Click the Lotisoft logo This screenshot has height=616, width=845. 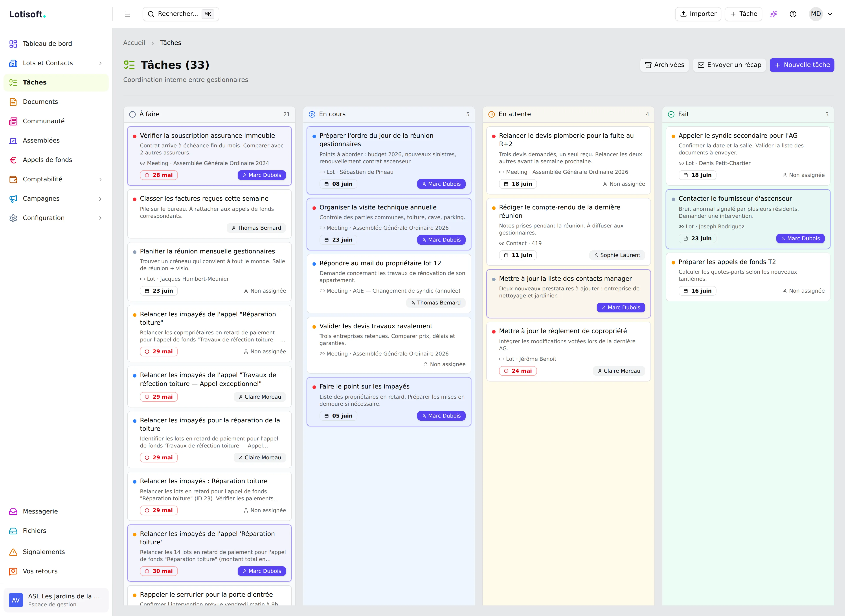[28, 14]
